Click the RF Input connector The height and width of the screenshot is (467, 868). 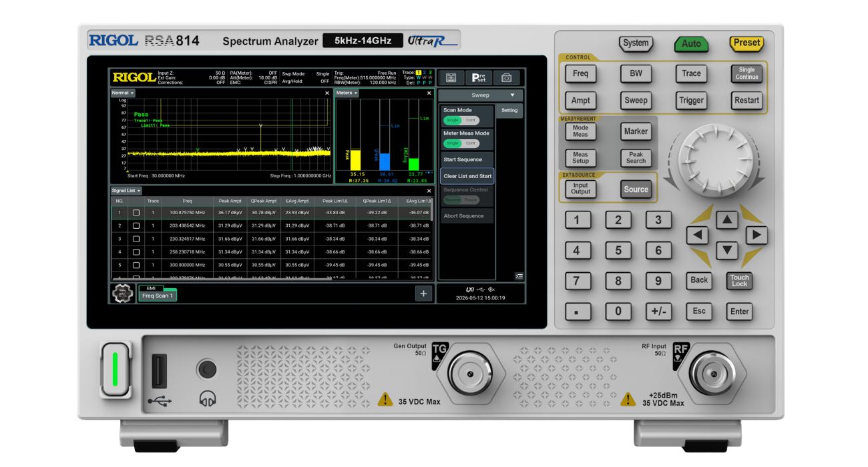tap(712, 374)
